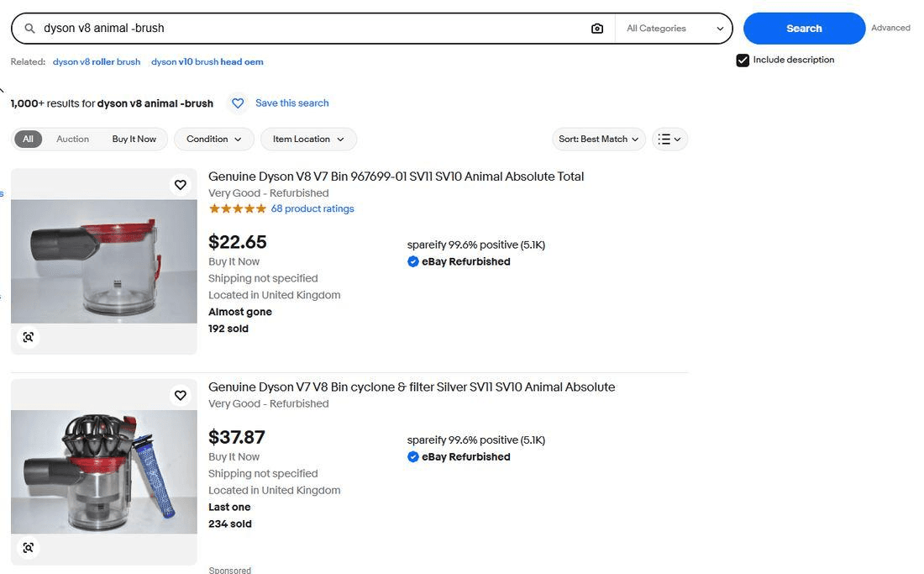The width and height of the screenshot is (924, 574).
Task: Select the All listings tab
Action: click(28, 139)
